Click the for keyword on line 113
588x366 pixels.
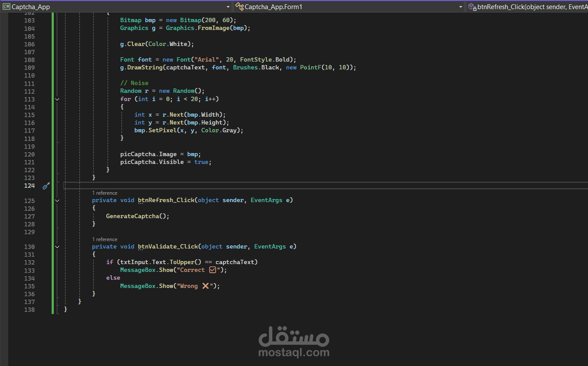(x=125, y=99)
